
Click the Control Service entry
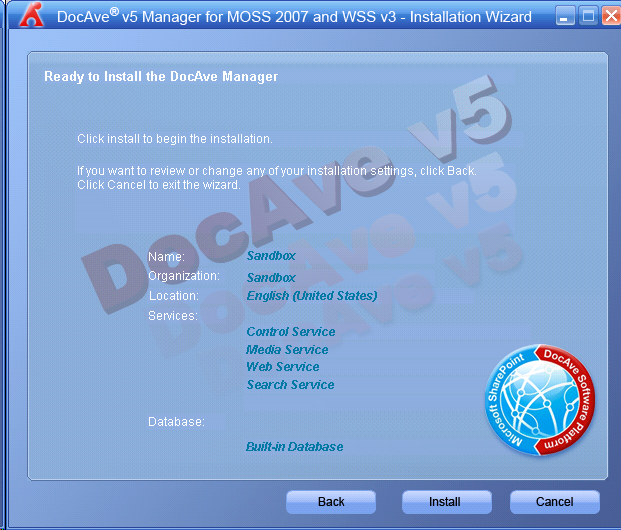coord(290,332)
